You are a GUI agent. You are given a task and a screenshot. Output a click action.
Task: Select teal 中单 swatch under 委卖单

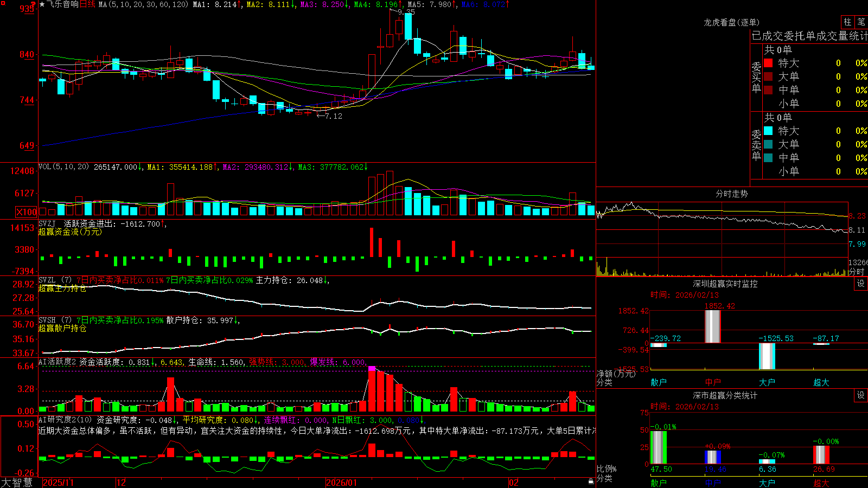(x=768, y=158)
